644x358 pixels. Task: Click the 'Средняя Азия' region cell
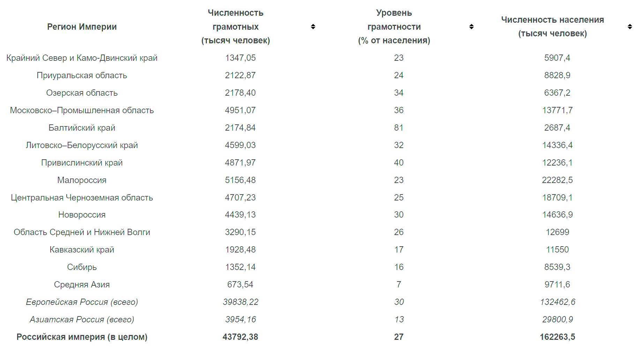pos(82,285)
